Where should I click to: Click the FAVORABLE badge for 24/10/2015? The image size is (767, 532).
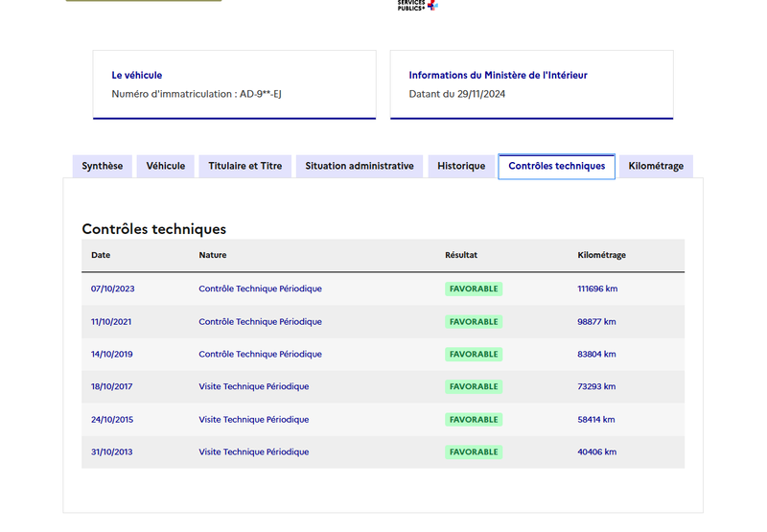(474, 420)
